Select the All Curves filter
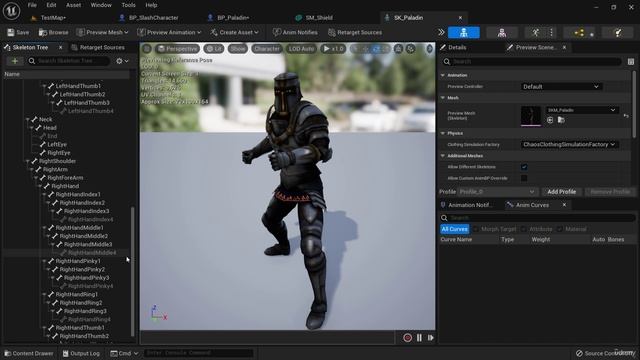 [x=454, y=229]
